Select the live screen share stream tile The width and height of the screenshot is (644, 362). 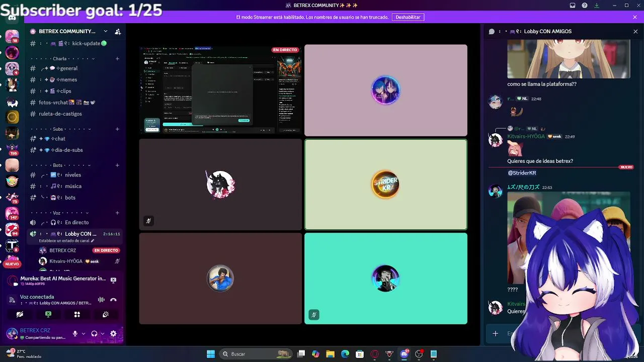tap(221, 90)
